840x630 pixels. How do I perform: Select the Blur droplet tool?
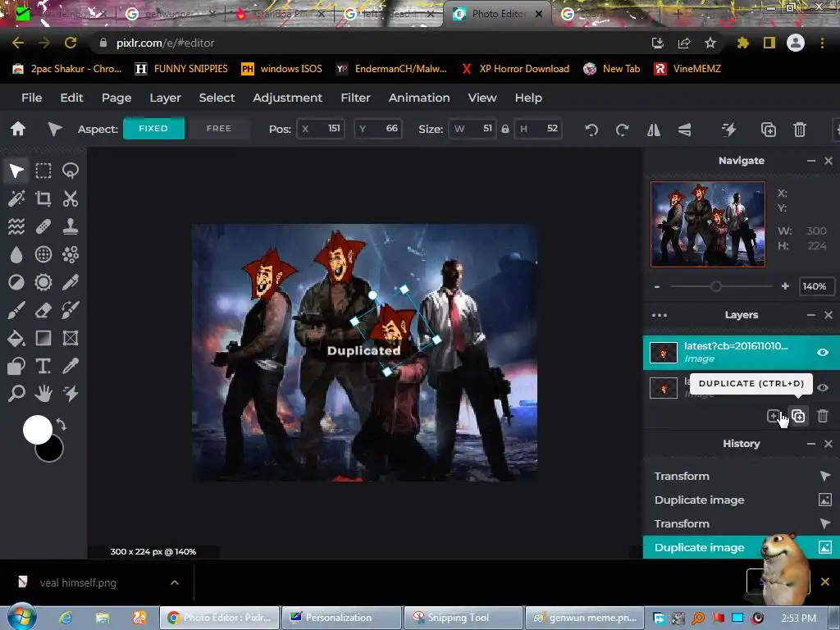(16, 254)
